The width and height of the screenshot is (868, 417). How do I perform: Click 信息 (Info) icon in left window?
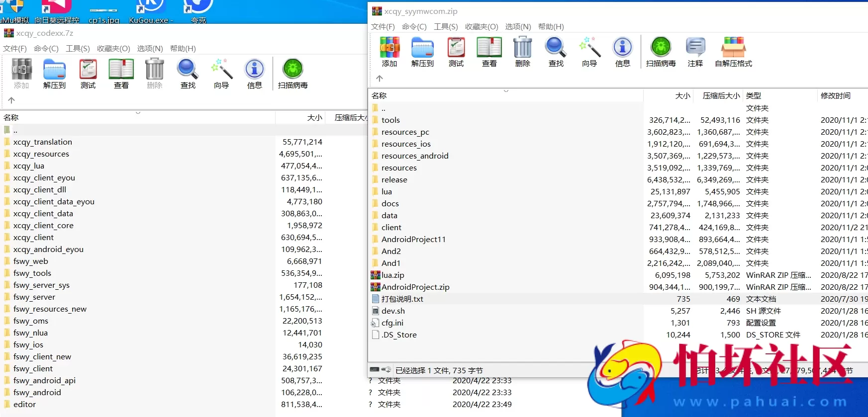[254, 74]
